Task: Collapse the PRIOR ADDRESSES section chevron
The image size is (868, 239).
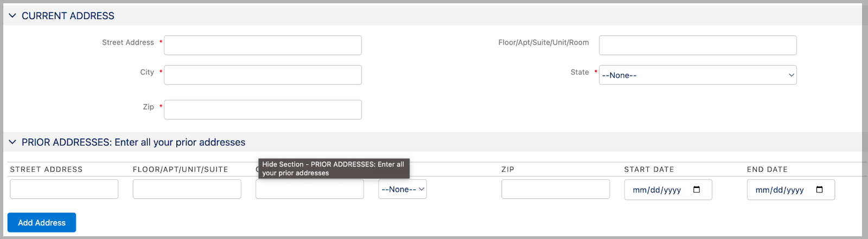Action: tap(12, 142)
